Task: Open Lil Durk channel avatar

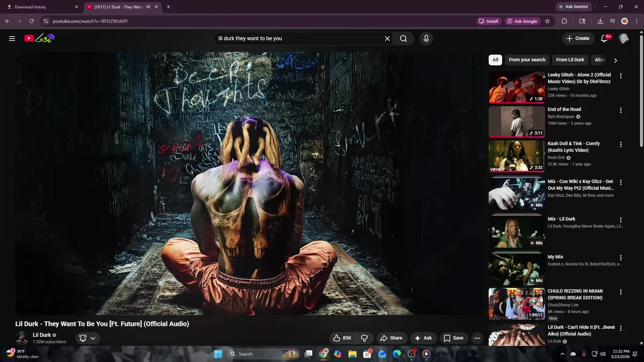Action: point(22,338)
